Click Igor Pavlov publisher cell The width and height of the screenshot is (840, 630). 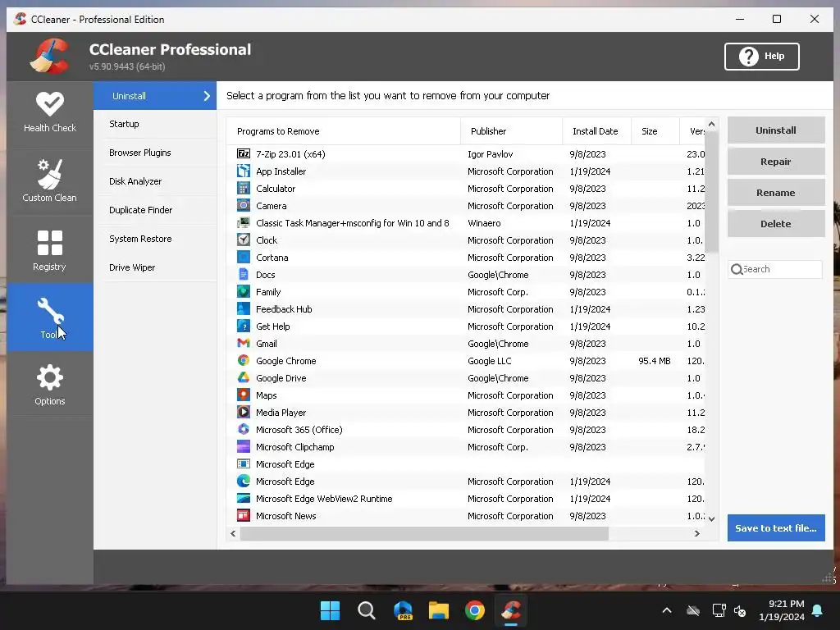491,154
